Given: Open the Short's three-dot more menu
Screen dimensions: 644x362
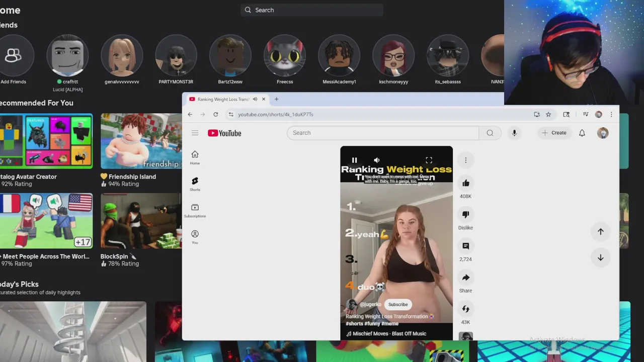Looking at the screenshot, I should click(x=465, y=160).
